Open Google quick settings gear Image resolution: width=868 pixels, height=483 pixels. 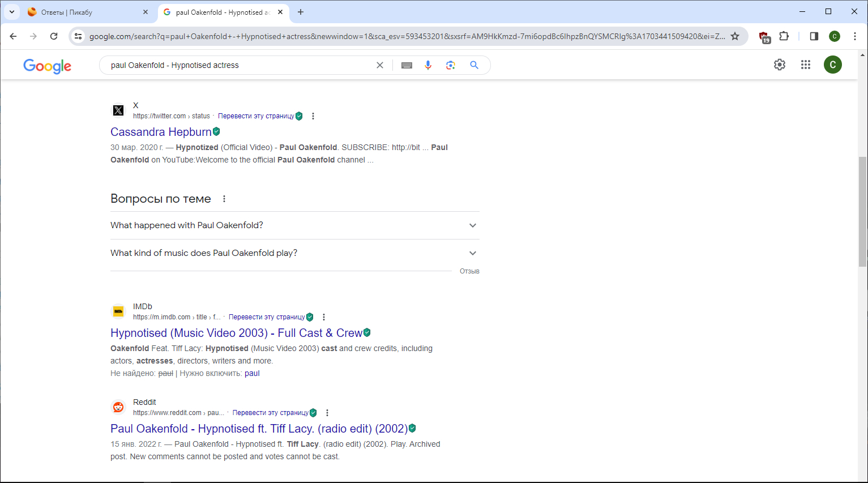pos(780,65)
